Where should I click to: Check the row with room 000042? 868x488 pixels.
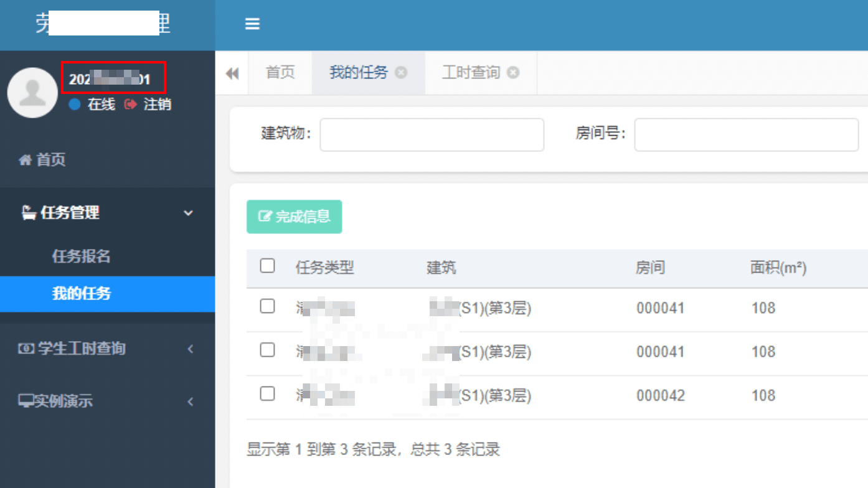267,393
